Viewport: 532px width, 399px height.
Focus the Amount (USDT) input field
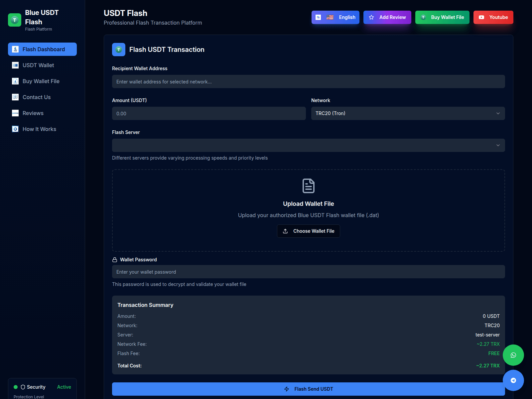tap(209, 113)
